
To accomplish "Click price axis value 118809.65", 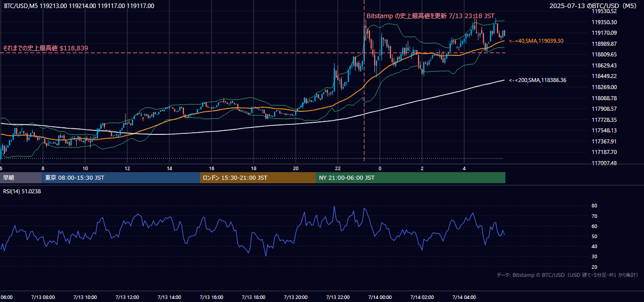I will point(605,54).
